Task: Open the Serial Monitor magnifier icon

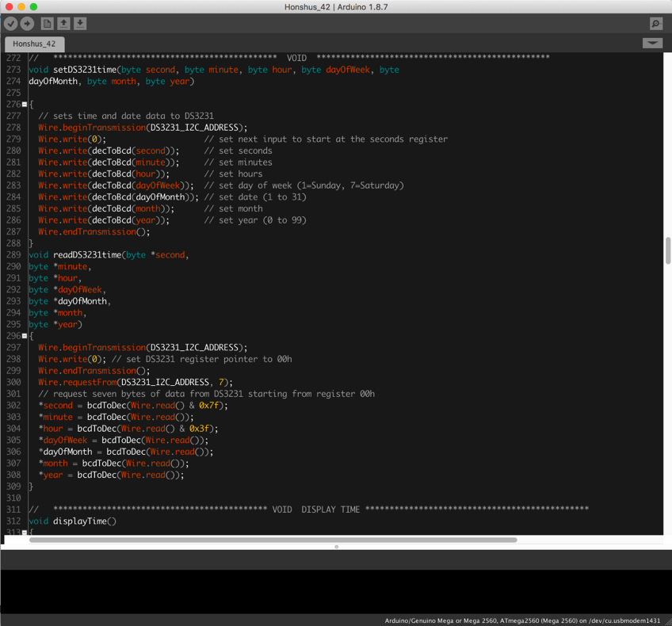Action: click(655, 24)
